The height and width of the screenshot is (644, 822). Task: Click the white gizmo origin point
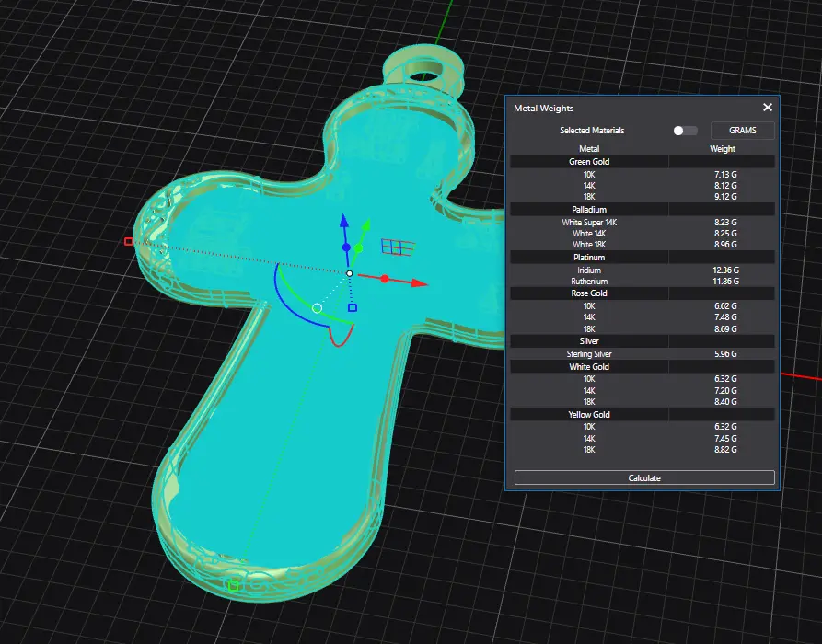(x=350, y=273)
